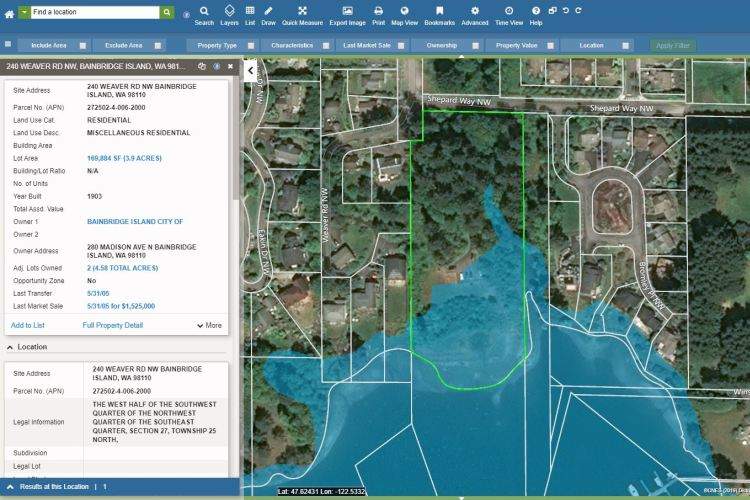
Task: Close the 240 Weaver Rd property panel
Action: pyautogui.click(x=231, y=67)
